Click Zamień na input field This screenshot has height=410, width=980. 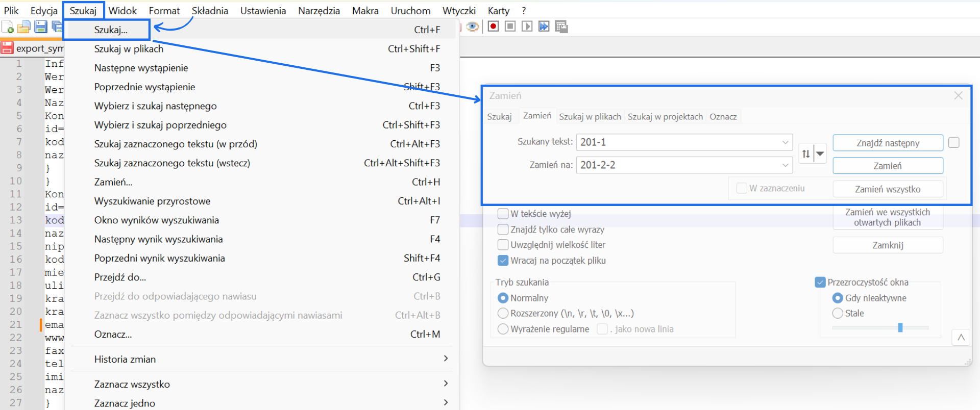pos(684,165)
